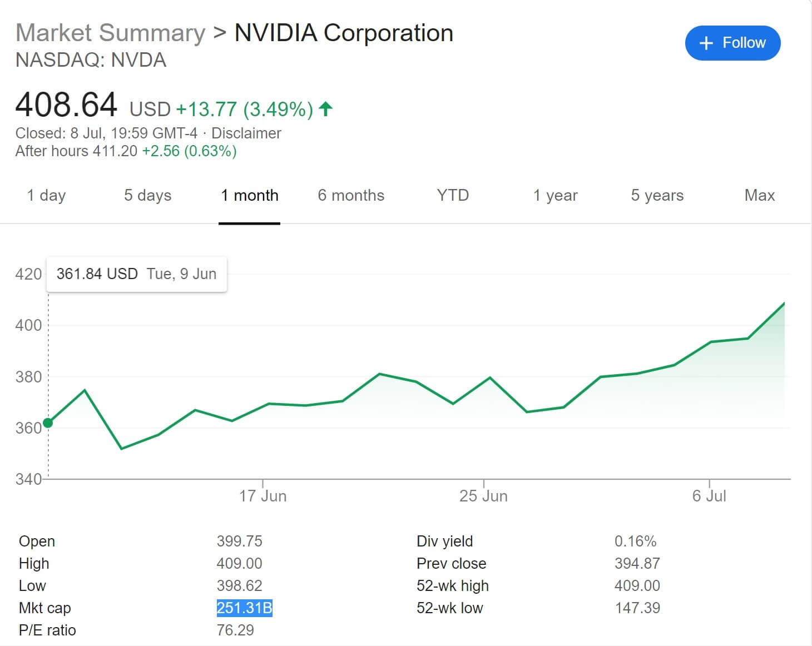Click the 25 Jun axis label
812x646 pixels.
coord(483,495)
